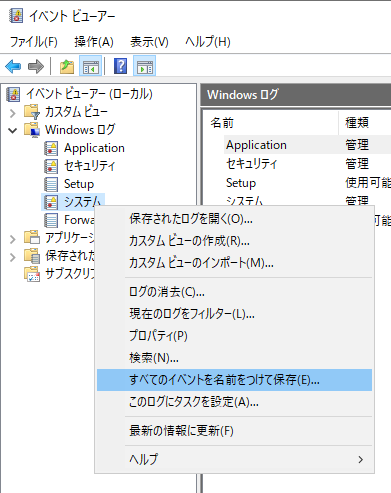Viewport: 391px width, 493px height.
Task: Open the ヘルプ submenu arrow in context menu
Action: pos(360,460)
